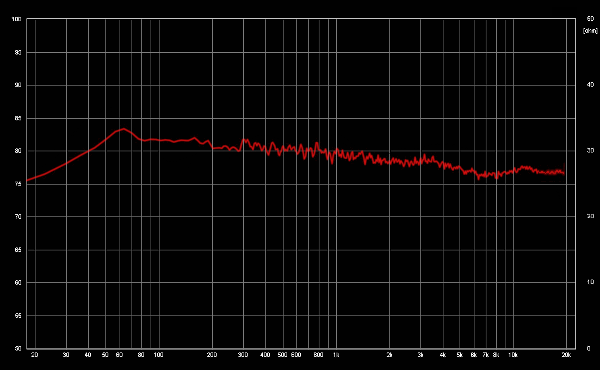Click the 60 value on left axis
Screen dimensions: 600x370
pyautogui.click(x=18, y=282)
